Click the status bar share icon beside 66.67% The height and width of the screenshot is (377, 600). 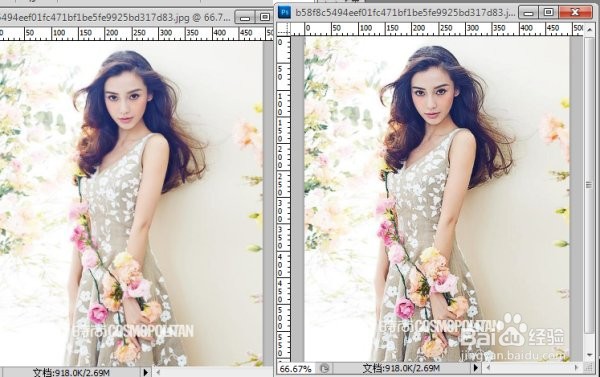click(324, 369)
